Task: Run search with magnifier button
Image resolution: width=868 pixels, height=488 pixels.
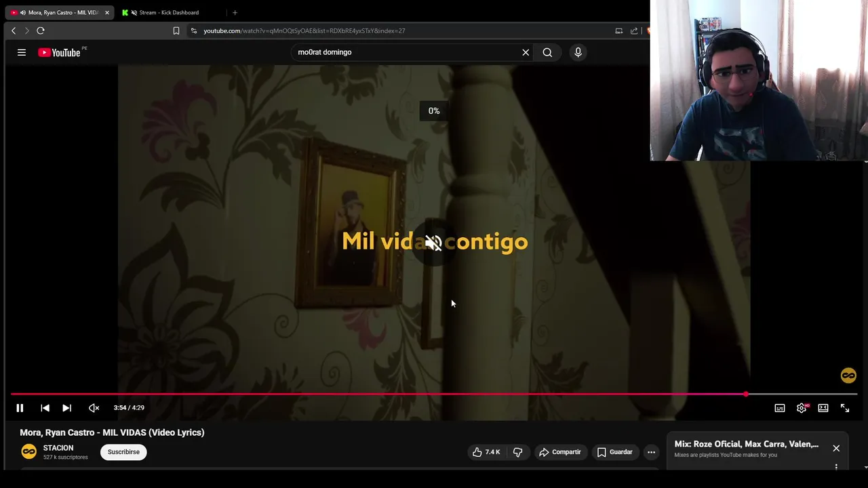Action: click(547, 52)
